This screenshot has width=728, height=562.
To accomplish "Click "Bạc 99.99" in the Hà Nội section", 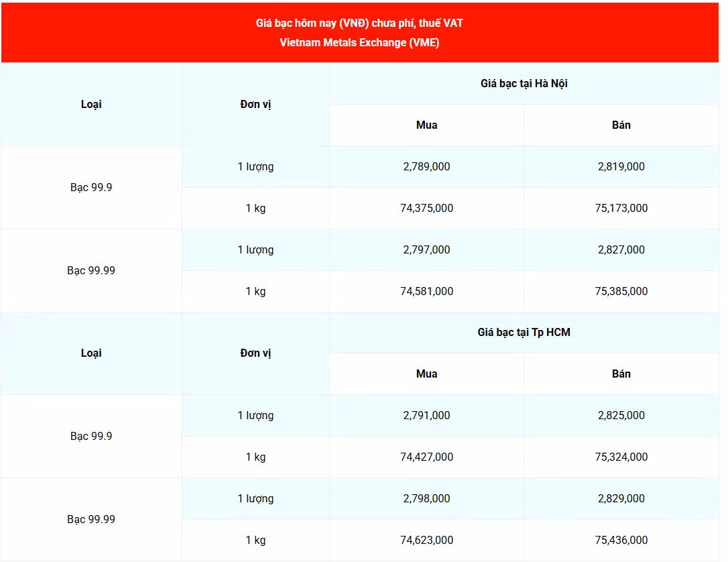I will tap(91, 271).
